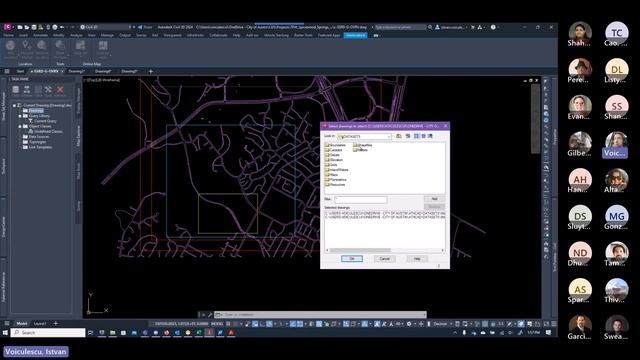
Task: Toggle the details view button in file dialog
Action: (x=423, y=136)
